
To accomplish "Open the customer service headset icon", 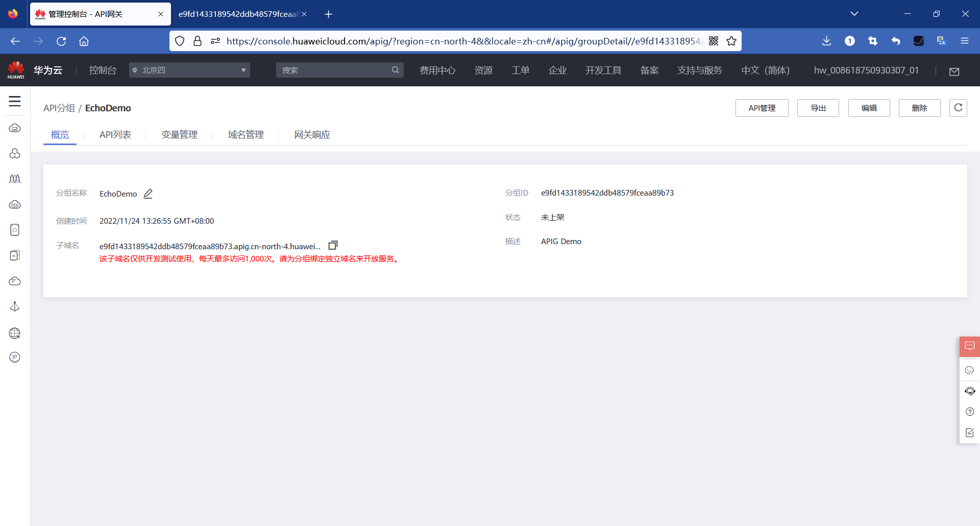I will [970, 391].
